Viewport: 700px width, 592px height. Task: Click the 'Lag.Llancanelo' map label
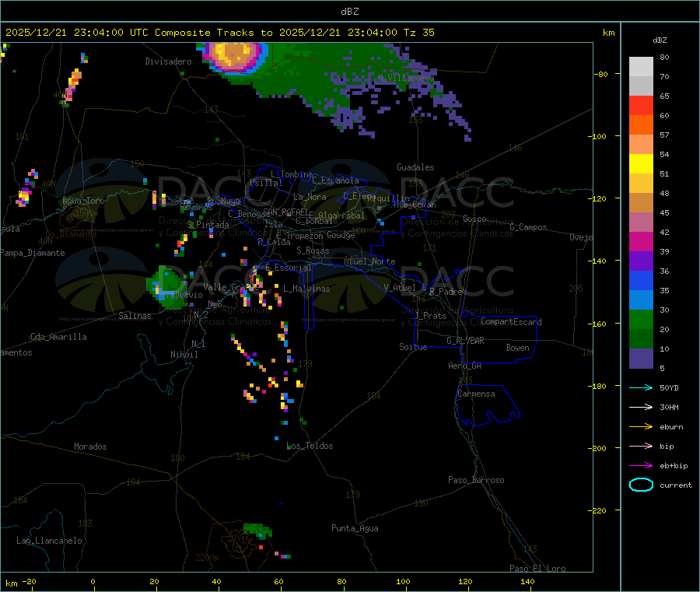[49, 541]
